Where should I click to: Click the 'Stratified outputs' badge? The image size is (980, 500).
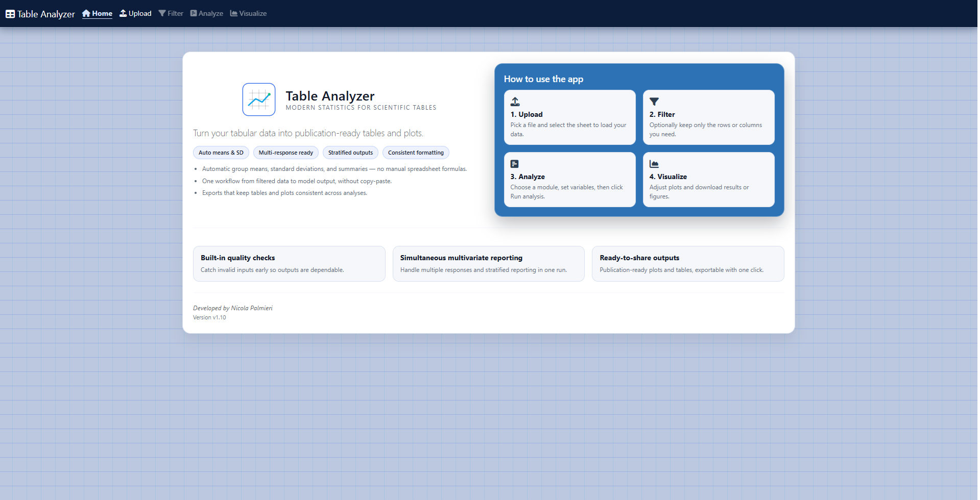(350, 152)
